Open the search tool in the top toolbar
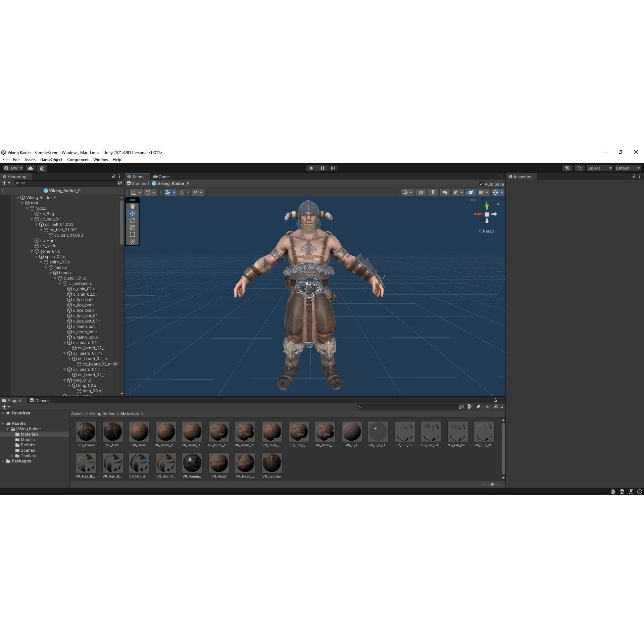The width and height of the screenshot is (644, 644). 579,168
